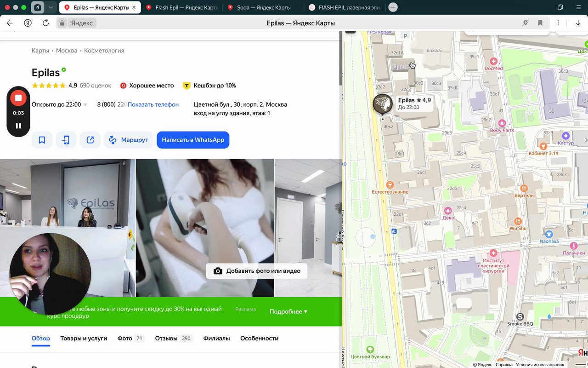Open the browser hamburger menu

(x=578, y=7)
